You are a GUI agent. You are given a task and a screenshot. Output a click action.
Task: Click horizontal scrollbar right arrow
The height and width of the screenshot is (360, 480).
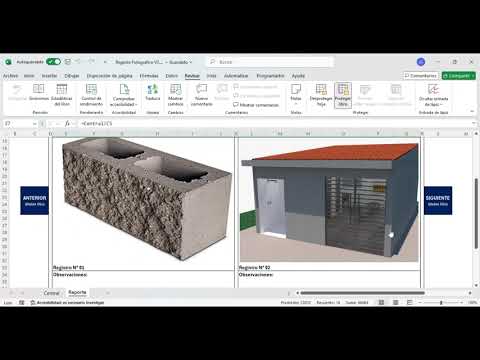click(470, 293)
